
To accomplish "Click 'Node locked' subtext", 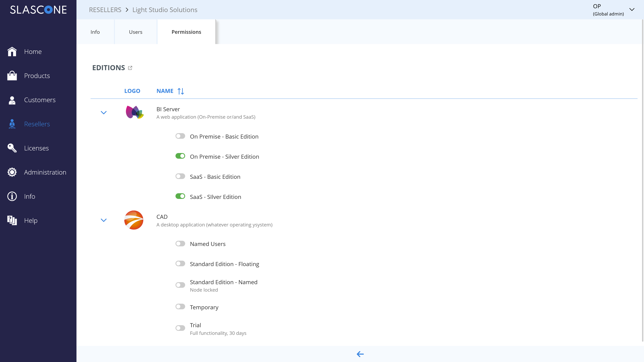I will pyautogui.click(x=204, y=290).
